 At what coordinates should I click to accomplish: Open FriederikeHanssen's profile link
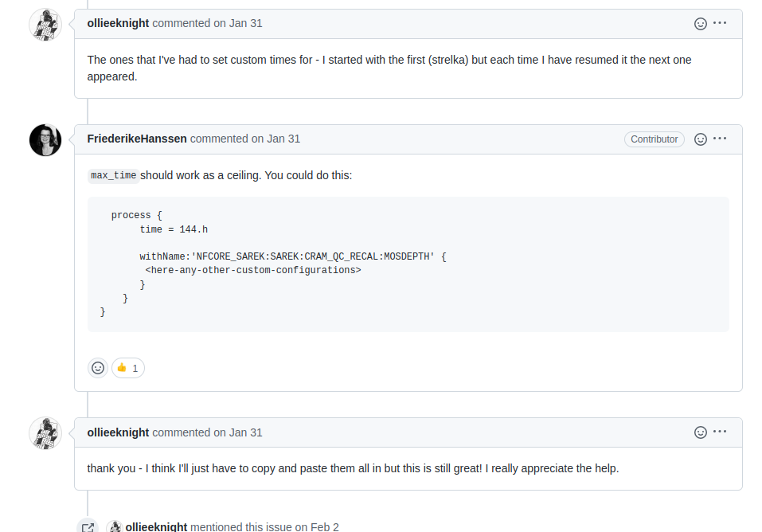[137, 139]
